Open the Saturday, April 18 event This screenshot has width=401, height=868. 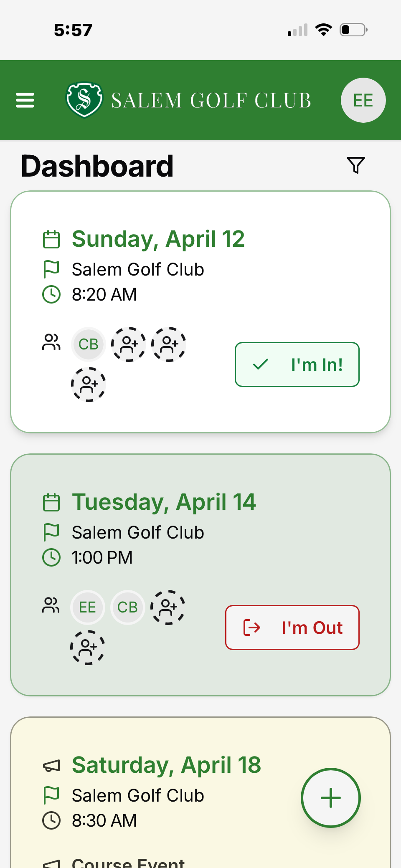point(166,765)
